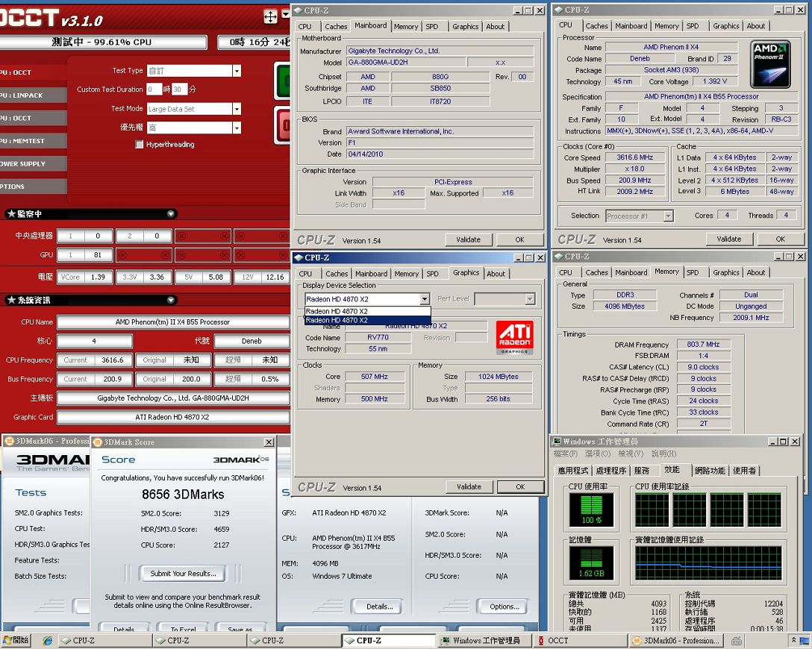Click the ATI Radeon Graphics logo
The width and height of the screenshot is (812, 649).
coord(514,337)
